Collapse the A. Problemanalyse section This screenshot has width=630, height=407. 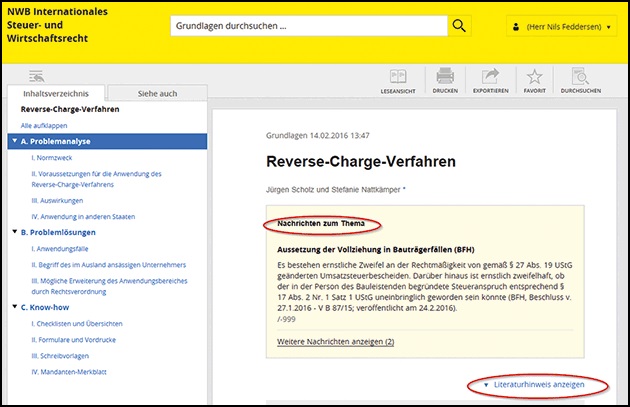(13, 142)
